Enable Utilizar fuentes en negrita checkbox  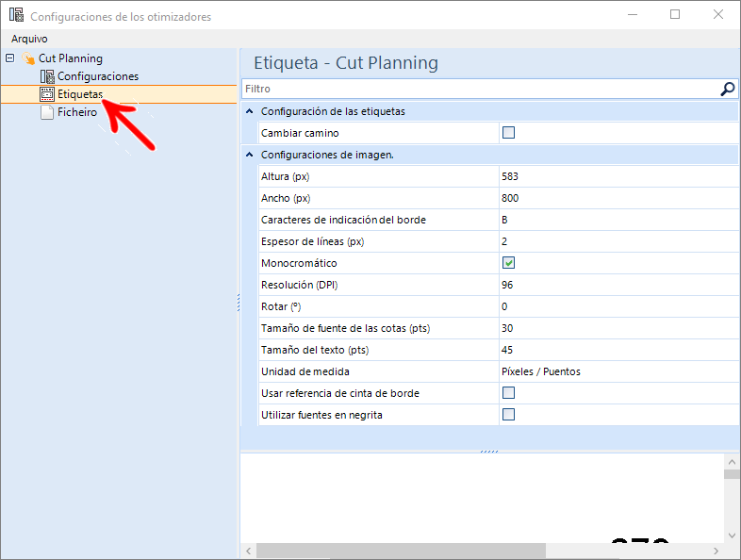click(x=509, y=415)
